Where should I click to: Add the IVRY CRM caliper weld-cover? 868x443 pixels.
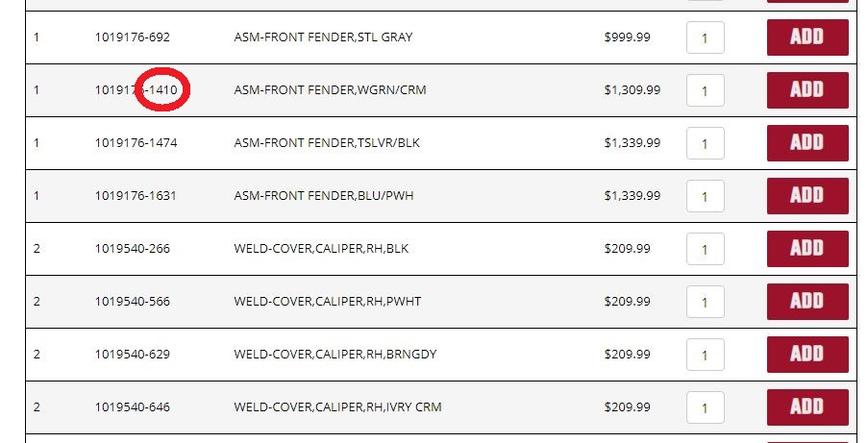(x=807, y=407)
